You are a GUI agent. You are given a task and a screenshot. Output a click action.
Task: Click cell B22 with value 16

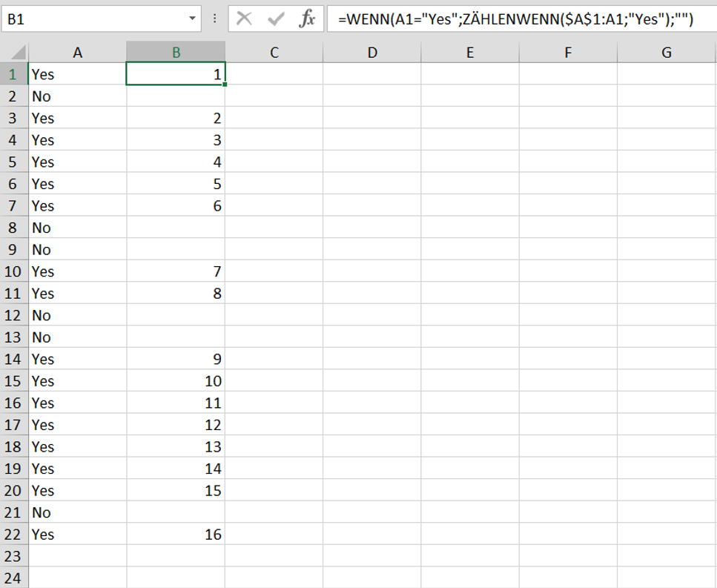tap(176, 535)
